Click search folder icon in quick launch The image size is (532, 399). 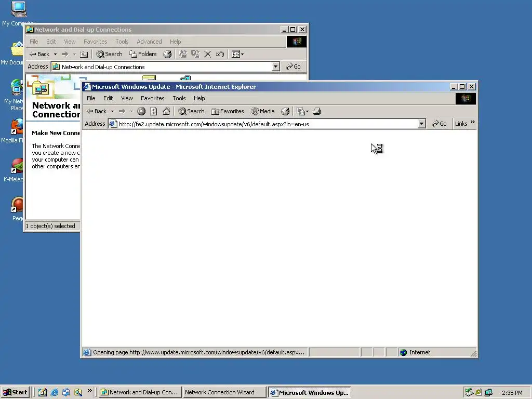pos(78,392)
